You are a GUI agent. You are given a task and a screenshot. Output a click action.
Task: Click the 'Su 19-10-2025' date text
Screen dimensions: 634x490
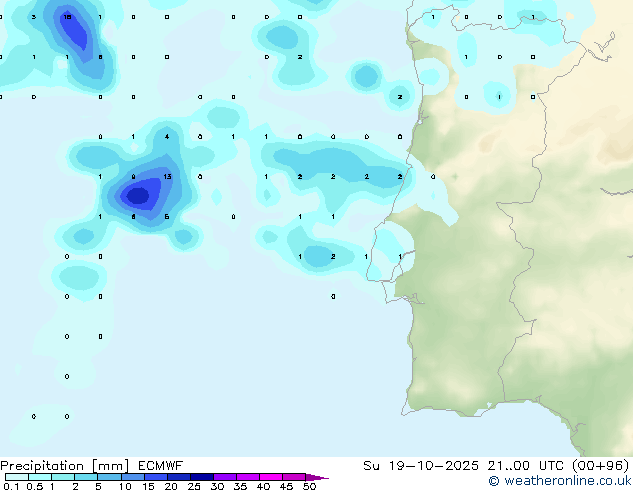coord(421,466)
